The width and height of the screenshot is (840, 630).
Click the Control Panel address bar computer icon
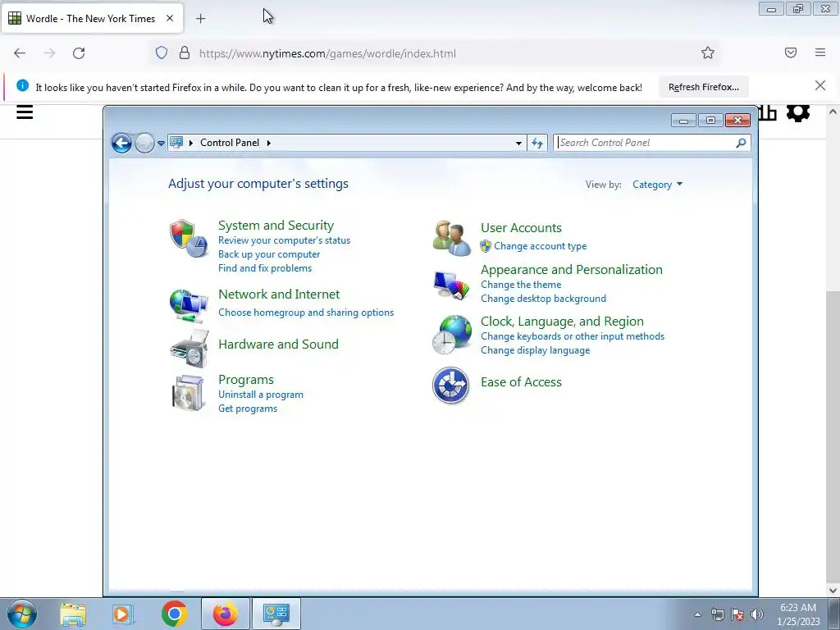(x=176, y=143)
